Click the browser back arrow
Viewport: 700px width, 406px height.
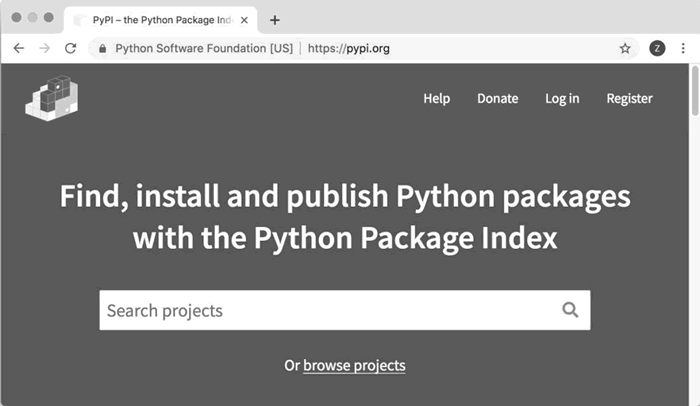(x=18, y=48)
